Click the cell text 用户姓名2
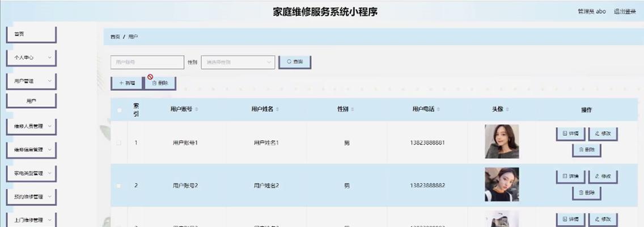The height and width of the screenshot is (227, 644). point(266,186)
